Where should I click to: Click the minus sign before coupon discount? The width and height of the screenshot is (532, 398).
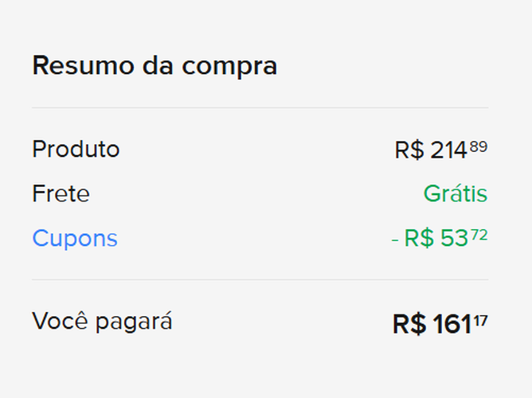pos(395,239)
